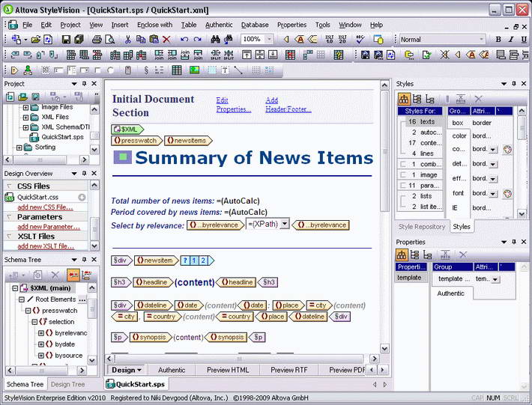The width and height of the screenshot is (532, 405).
Task: Open the Normal paragraph format dropdown
Action: (481, 40)
